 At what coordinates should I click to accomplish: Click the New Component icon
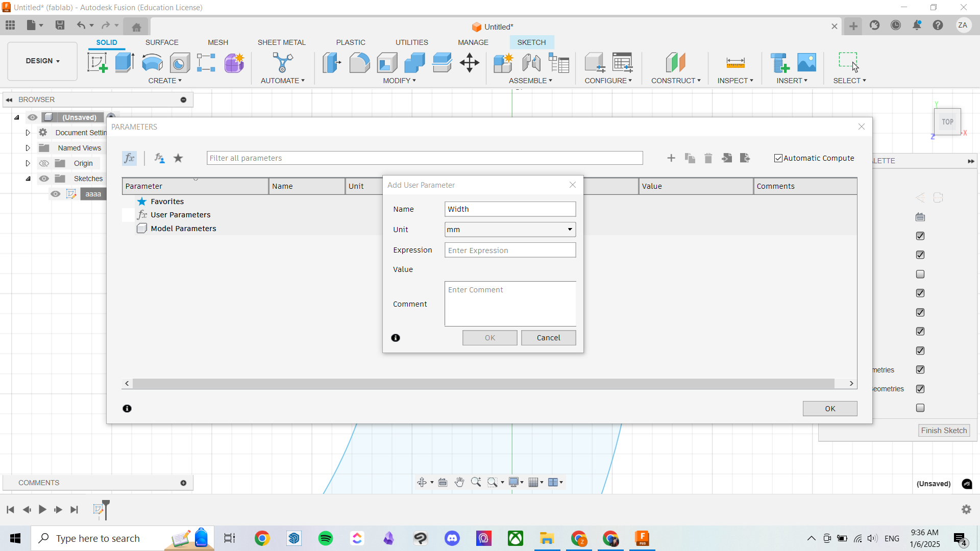click(503, 63)
